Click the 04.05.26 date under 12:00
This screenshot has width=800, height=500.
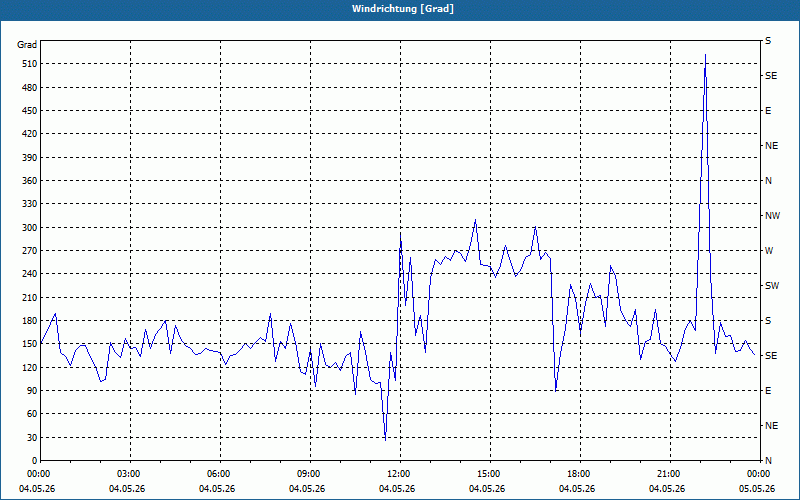click(x=397, y=489)
